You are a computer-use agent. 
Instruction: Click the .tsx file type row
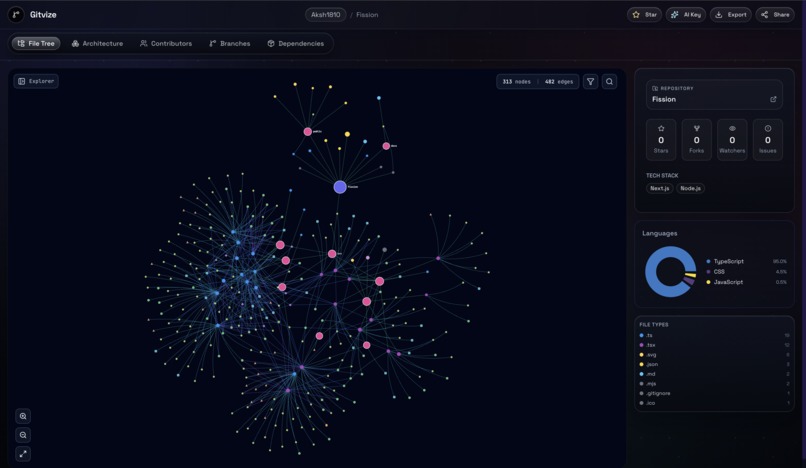click(x=715, y=345)
